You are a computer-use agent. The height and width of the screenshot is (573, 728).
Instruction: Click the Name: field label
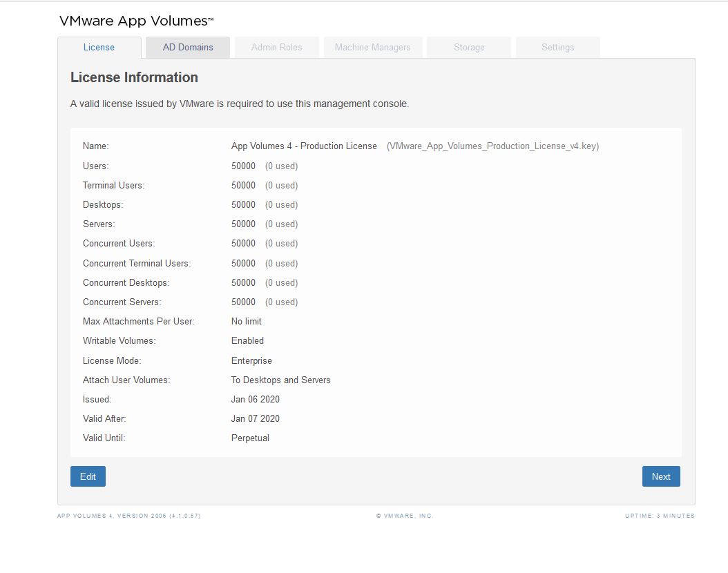(95, 146)
